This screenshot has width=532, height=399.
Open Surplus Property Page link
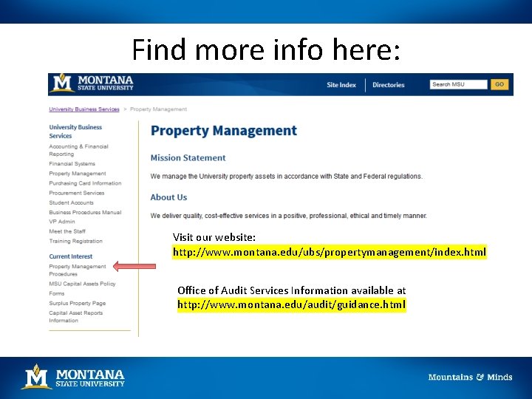(77, 304)
